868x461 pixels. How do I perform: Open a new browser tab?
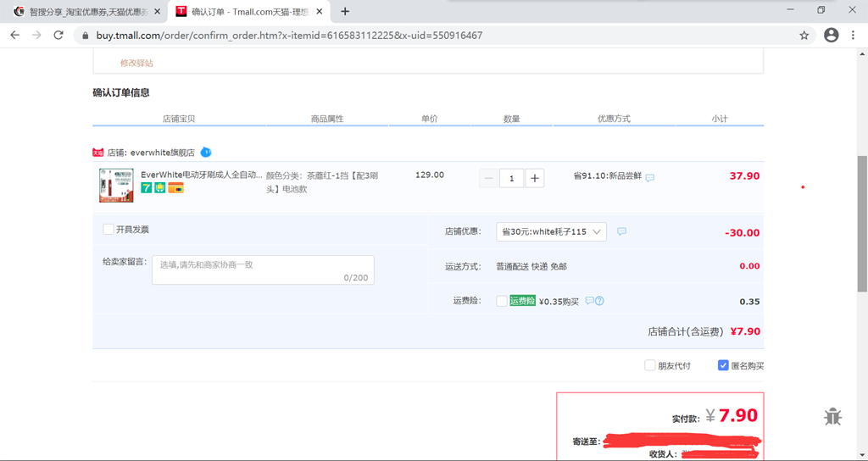pyautogui.click(x=345, y=12)
